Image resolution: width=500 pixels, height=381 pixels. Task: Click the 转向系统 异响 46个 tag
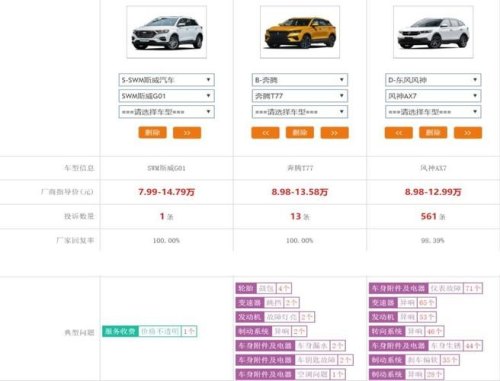(x=406, y=331)
